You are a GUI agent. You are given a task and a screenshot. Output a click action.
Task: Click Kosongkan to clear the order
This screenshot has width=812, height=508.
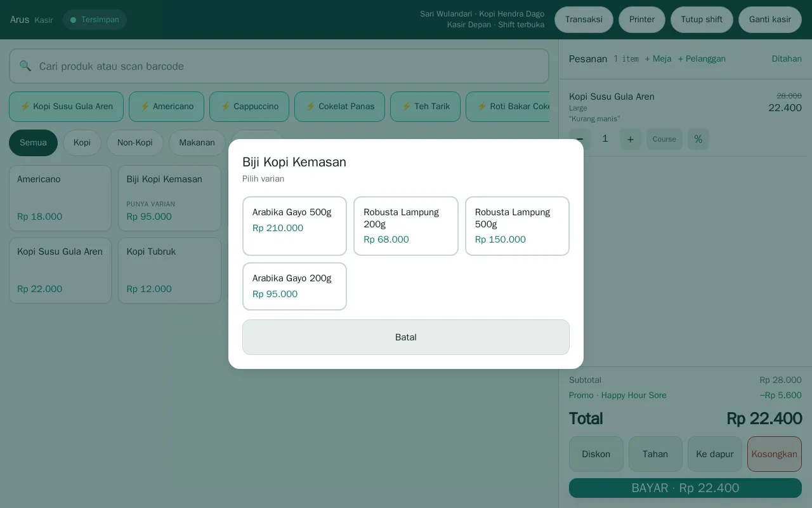point(775,454)
